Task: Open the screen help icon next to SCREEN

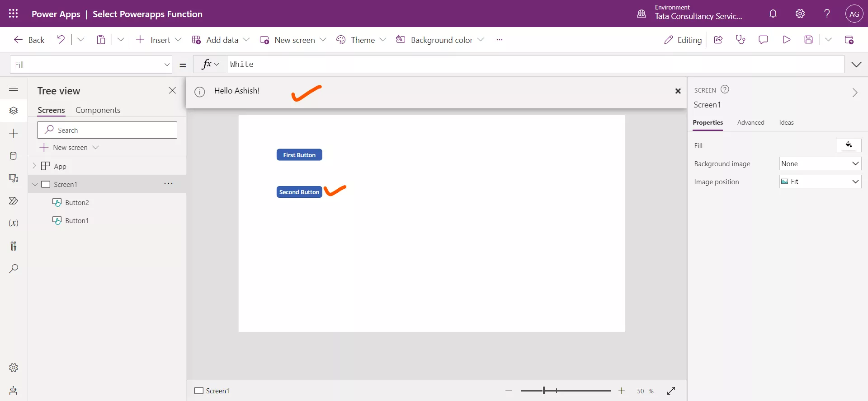Action: [x=725, y=89]
